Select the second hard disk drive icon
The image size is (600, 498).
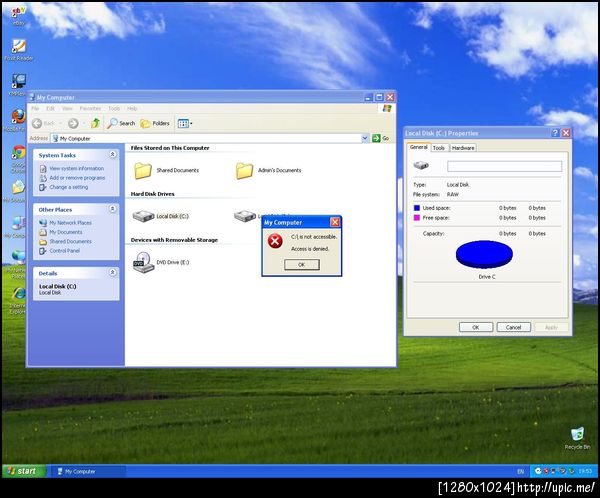[245, 216]
